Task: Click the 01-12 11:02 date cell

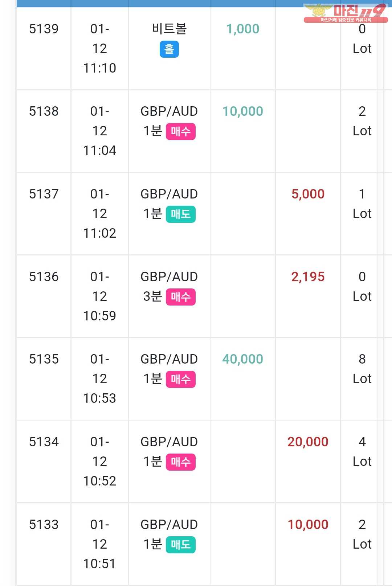Action: [x=99, y=214]
